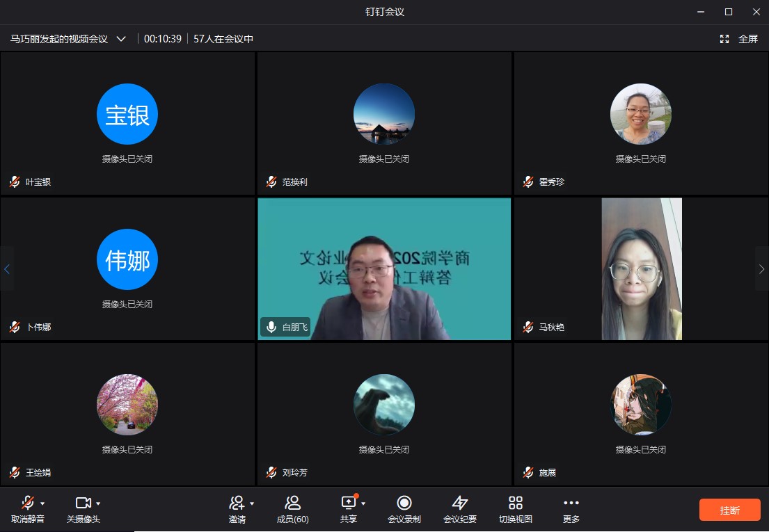Enter fullscreen mode

click(x=739, y=39)
